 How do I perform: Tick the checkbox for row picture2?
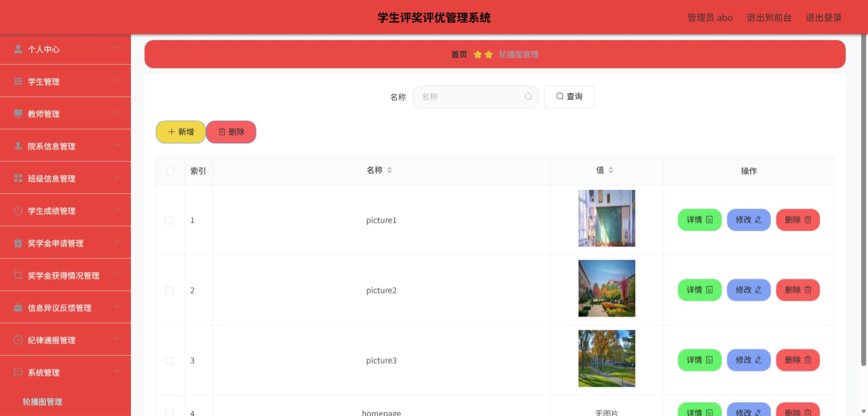[x=169, y=290]
